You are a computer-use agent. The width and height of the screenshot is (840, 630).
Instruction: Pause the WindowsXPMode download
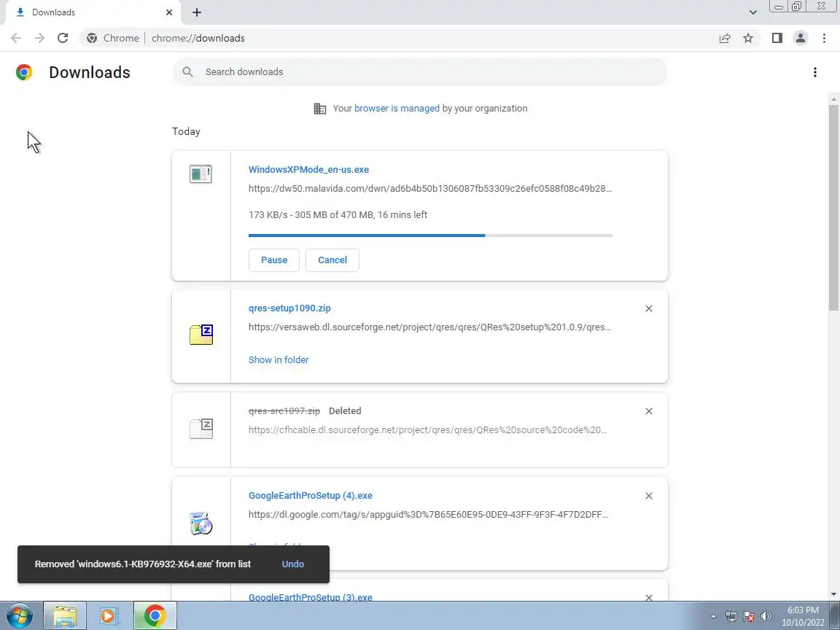click(273, 260)
